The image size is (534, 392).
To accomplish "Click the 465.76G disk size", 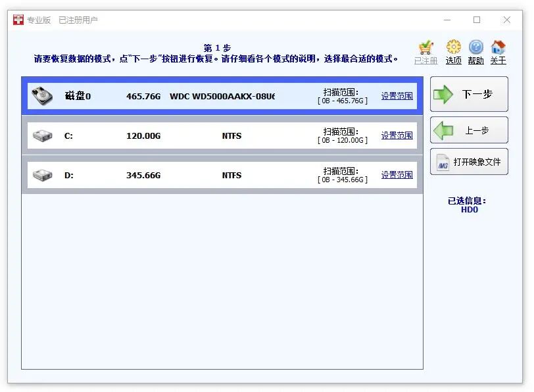I will click(x=143, y=97).
